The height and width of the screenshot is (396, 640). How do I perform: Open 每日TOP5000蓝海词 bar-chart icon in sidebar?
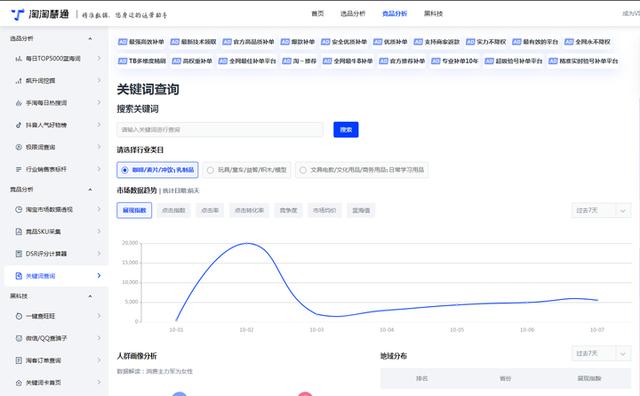coord(18,59)
